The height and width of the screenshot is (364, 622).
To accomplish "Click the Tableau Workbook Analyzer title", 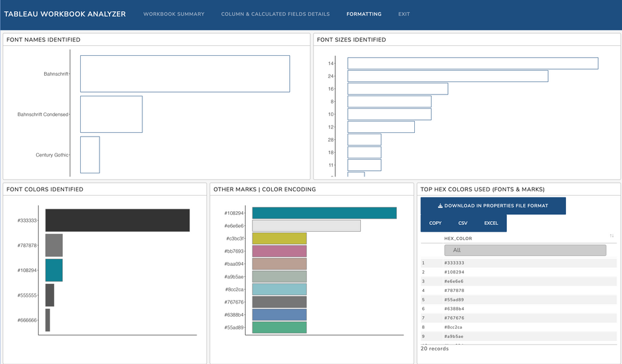I will 65,14.
